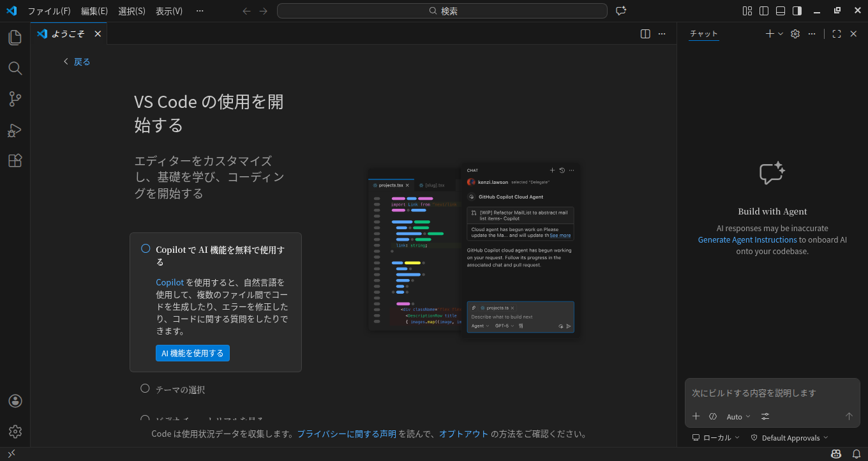868x461 pixels.
Task: Maximize the chat panel size
Action: tap(837, 34)
